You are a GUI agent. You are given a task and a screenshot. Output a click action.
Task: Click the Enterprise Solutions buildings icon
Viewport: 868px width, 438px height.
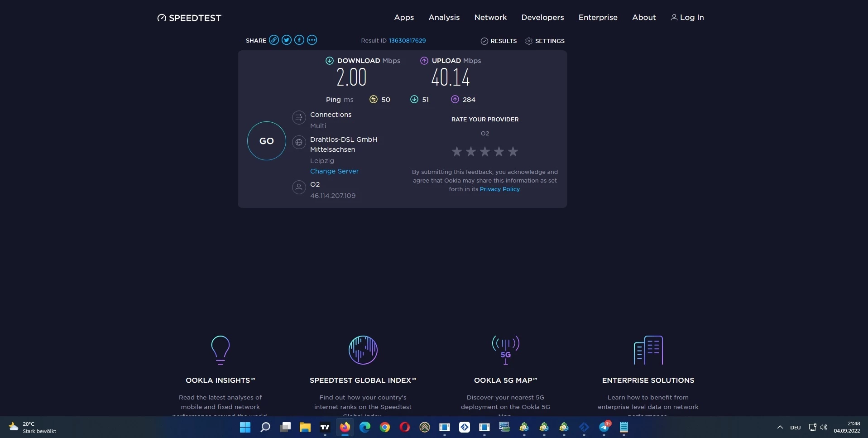pyautogui.click(x=648, y=350)
